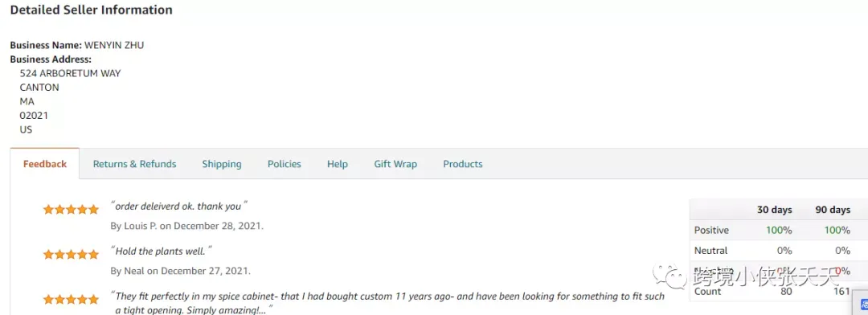Click the WeChat speech-bubble watermark icon
Viewport: 868px width, 315px height.
pos(669,275)
